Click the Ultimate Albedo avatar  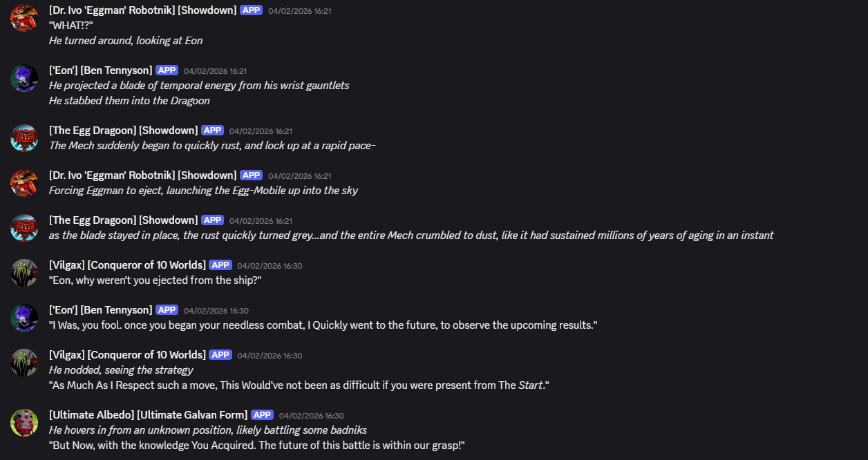(x=24, y=422)
